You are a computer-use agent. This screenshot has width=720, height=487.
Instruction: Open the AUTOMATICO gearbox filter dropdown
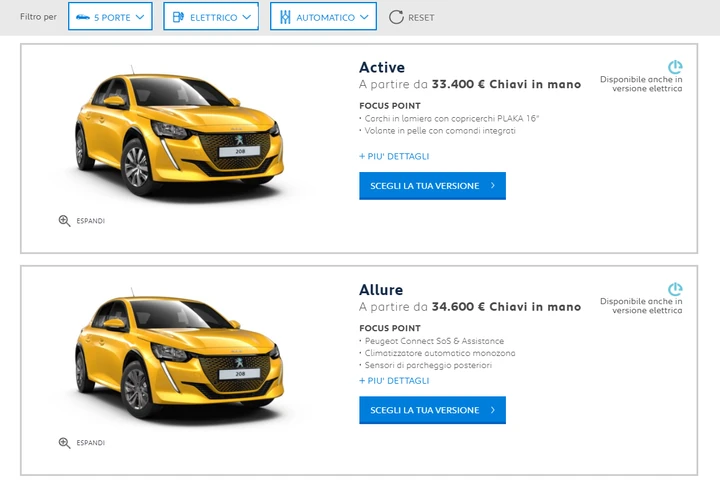coord(323,17)
